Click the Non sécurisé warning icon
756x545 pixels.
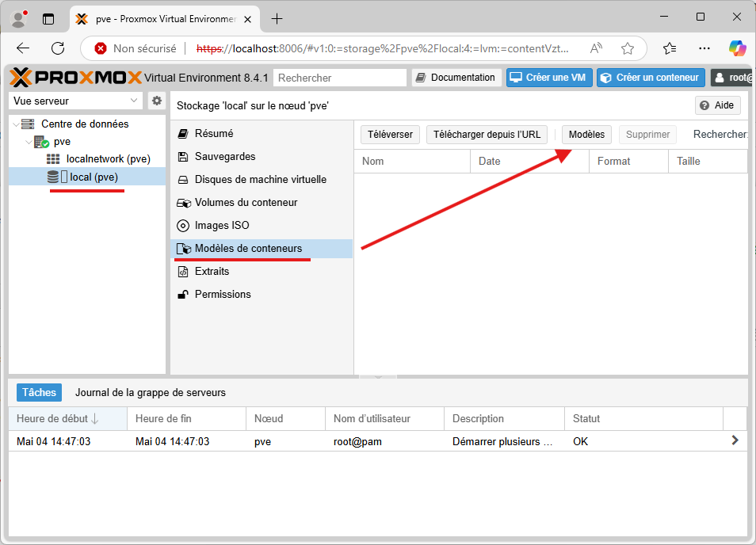click(x=101, y=48)
